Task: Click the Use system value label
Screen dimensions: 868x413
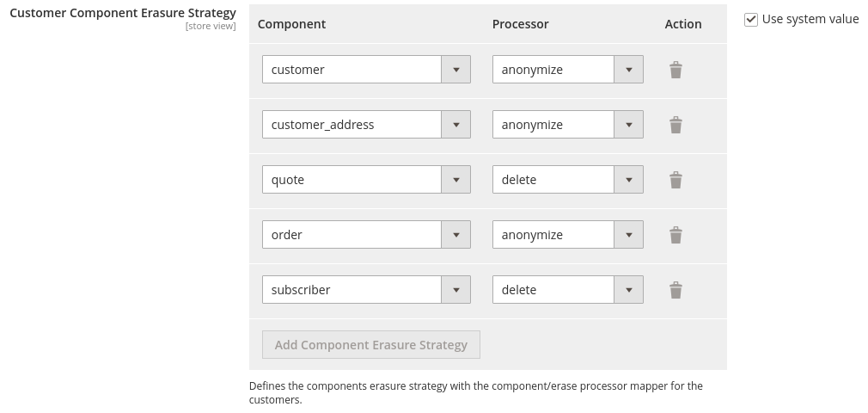Action: click(810, 19)
